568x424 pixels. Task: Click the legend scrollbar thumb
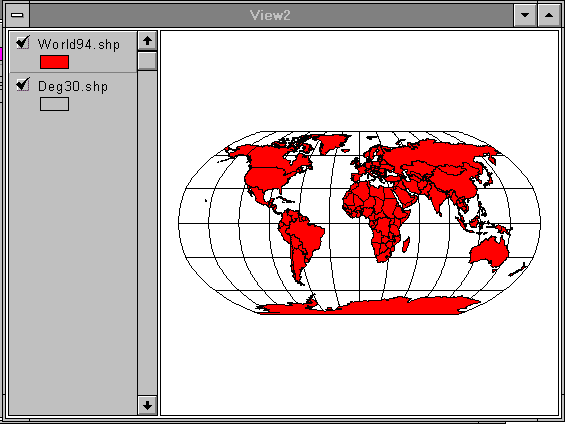click(x=147, y=61)
